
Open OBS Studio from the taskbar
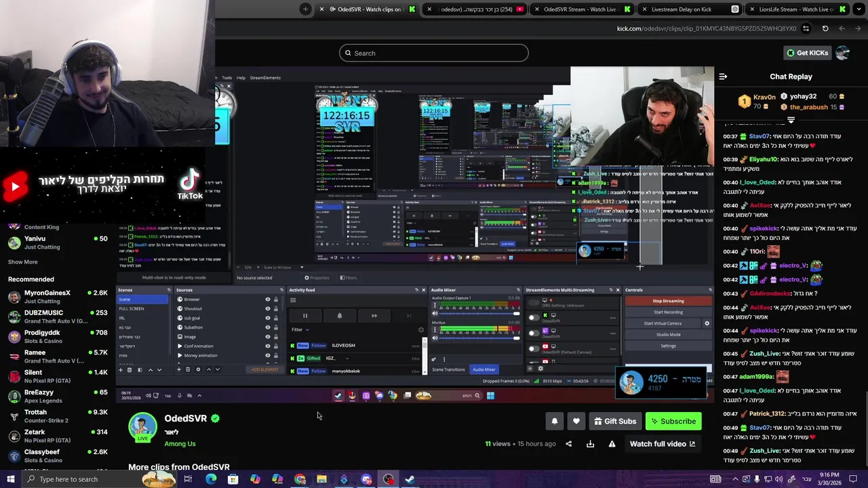(388, 479)
